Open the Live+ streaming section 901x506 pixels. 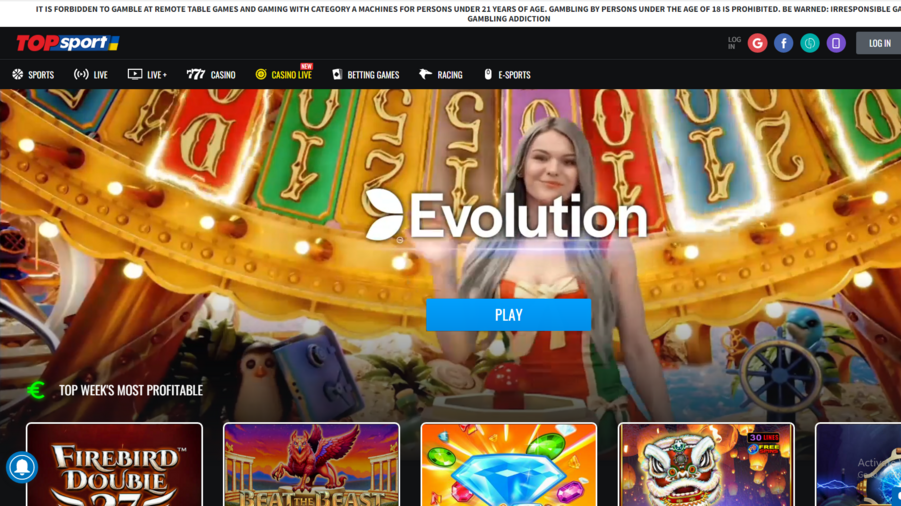[147, 75]
